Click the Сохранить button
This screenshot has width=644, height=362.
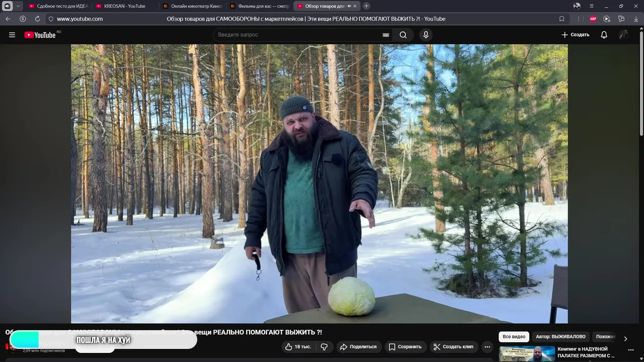405,347
